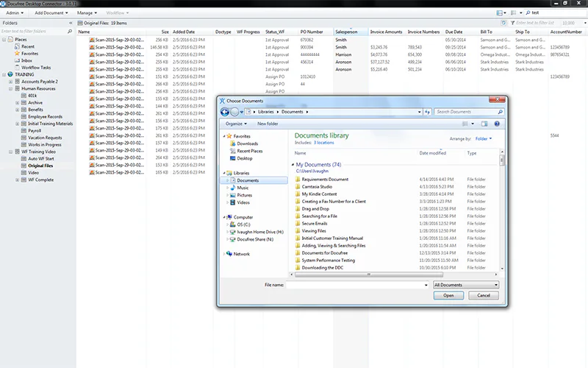Click into the File name input field

[357, 285]
